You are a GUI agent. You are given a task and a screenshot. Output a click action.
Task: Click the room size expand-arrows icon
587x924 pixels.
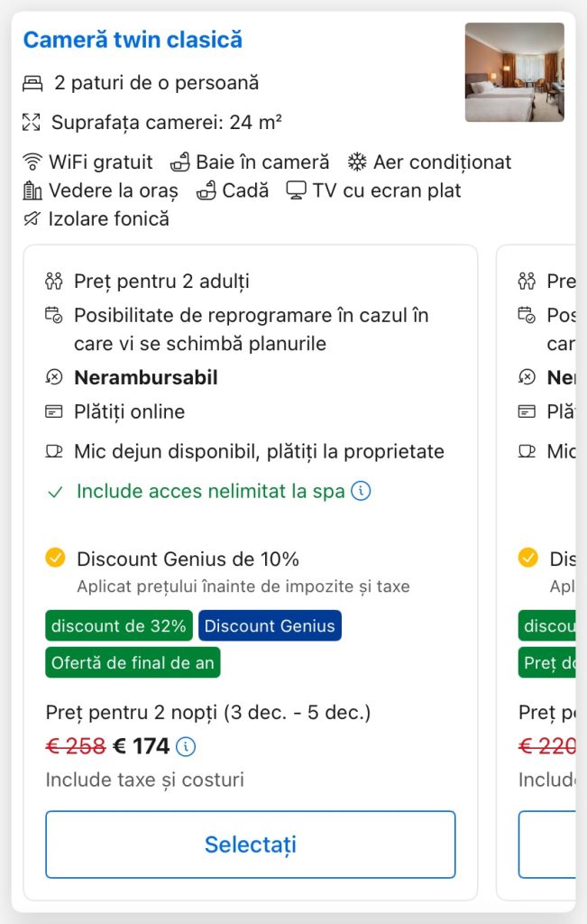(32, 123)
